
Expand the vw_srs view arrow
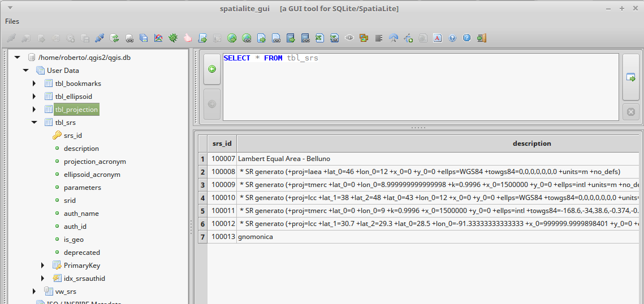coord(34,292)
